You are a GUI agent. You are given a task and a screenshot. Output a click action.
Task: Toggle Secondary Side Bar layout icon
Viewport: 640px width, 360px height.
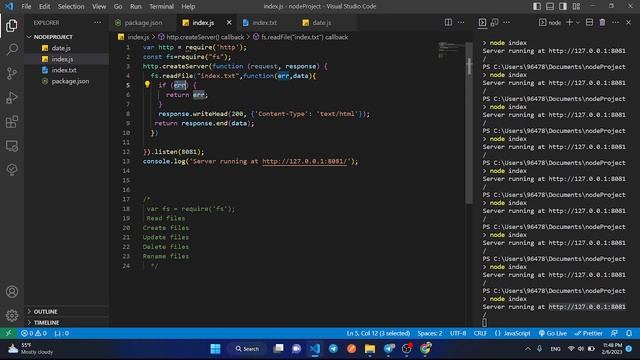(x=563, y=6)
